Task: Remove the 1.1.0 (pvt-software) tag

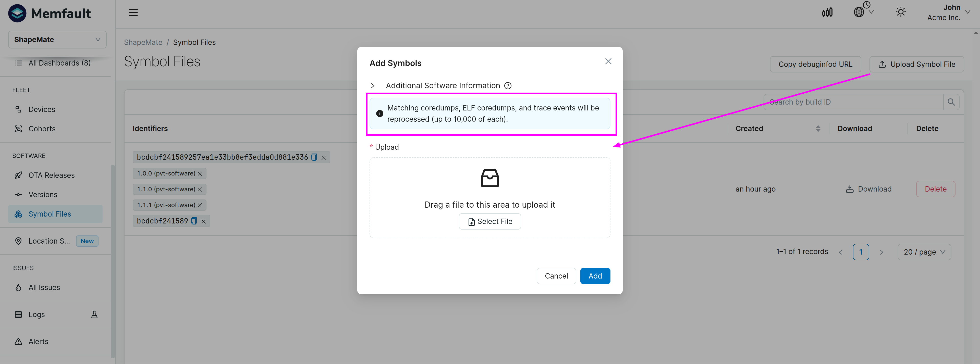Action: pos(200,190)
